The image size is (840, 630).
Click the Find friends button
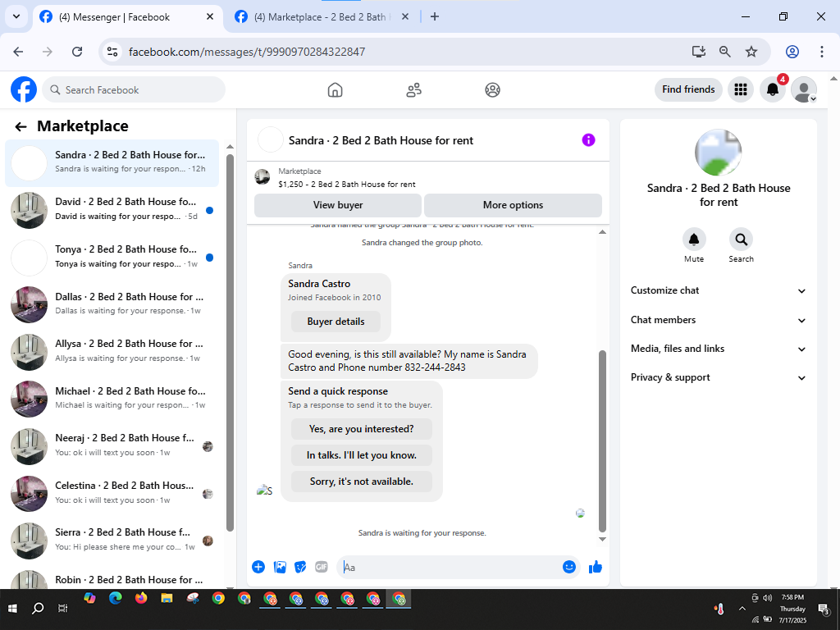[x=688, y=89]
